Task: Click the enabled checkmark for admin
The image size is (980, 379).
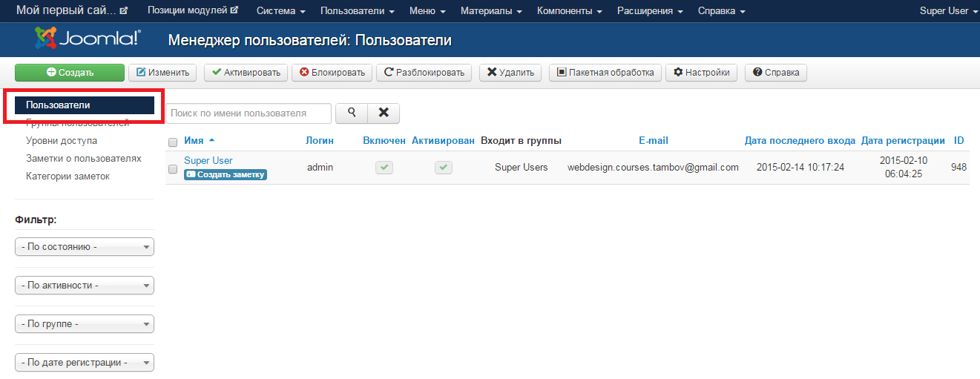Action: pyautogui.click(x=384, y=168)
